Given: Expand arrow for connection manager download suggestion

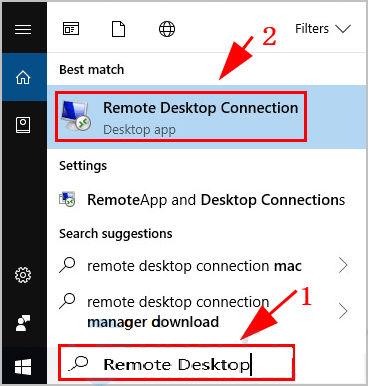Looking at the screenshot, I should 343,311.
